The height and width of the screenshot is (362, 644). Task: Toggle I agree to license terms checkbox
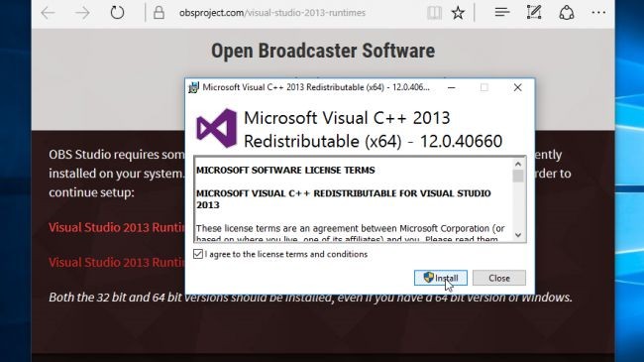tap(198, 254)
